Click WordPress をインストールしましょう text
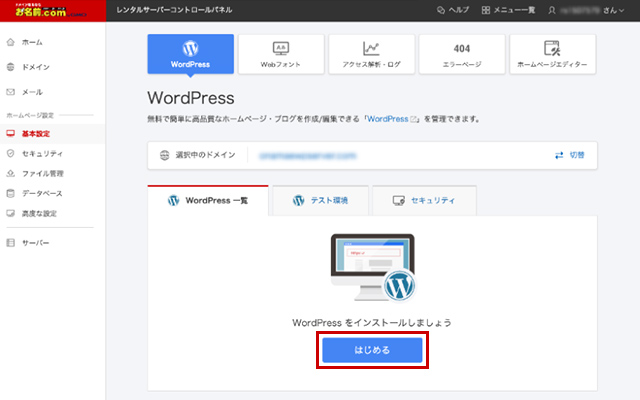 pos(372,322)
